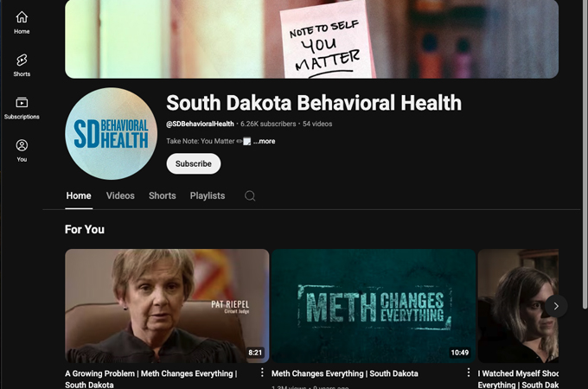The image size is (588, 389).
Task: Expand channel description with ...more
Action: tap(264, 141)
